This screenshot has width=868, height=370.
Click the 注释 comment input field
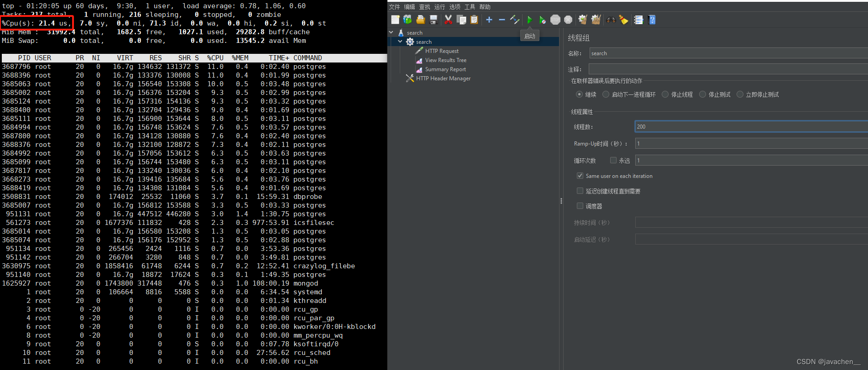click(728, 69)
